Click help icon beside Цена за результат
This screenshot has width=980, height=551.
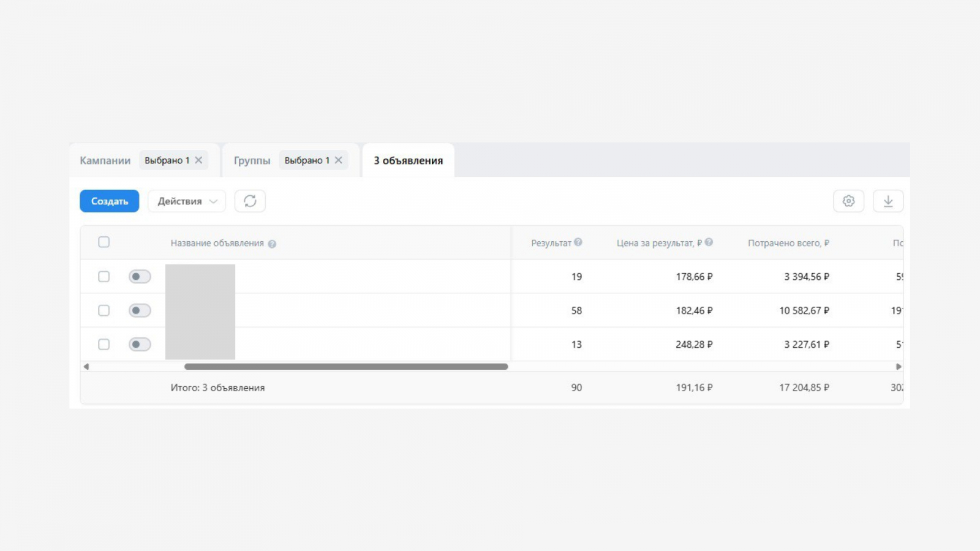tap(709, 242)
